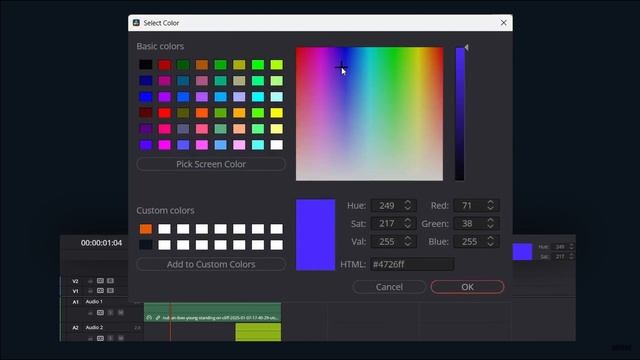
Task: Confirm the color with OK
Action: [x=467, y=287]
